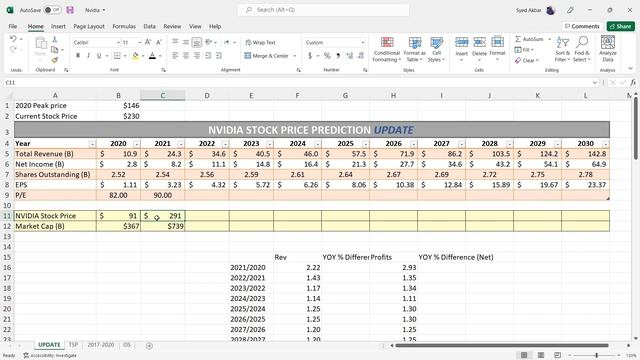Expand the Merge & Center dropdown arrow
Image resolution: width=640 pixels, height=360 pixels.
[x=295, y=56]
